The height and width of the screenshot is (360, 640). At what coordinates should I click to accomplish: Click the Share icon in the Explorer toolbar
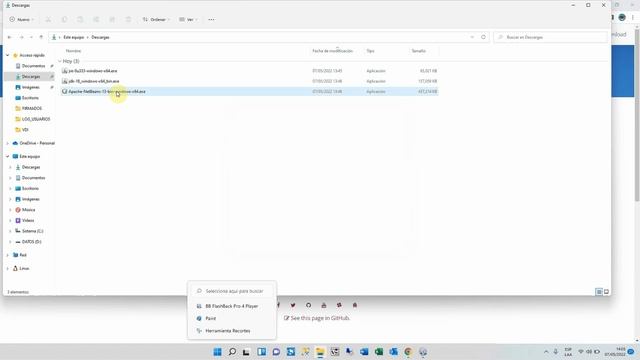112,20
